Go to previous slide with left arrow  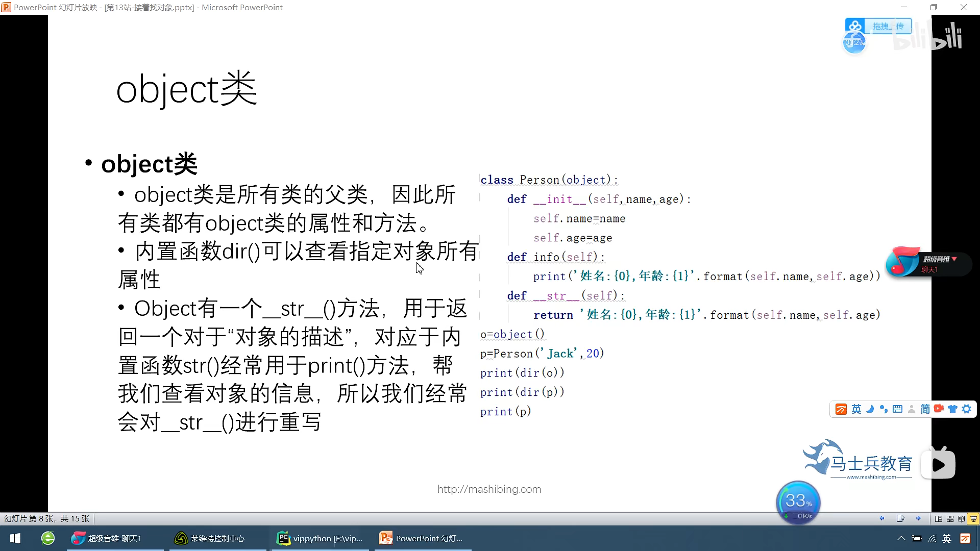882,518
